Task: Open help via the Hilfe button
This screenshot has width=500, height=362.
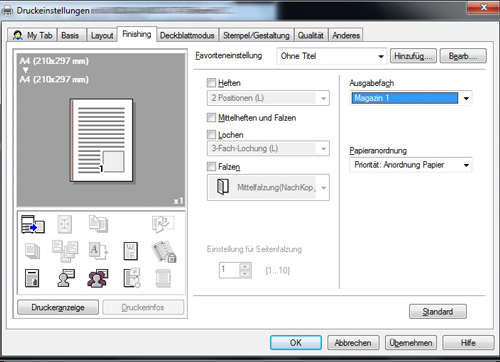Action: tap(468, 343)
